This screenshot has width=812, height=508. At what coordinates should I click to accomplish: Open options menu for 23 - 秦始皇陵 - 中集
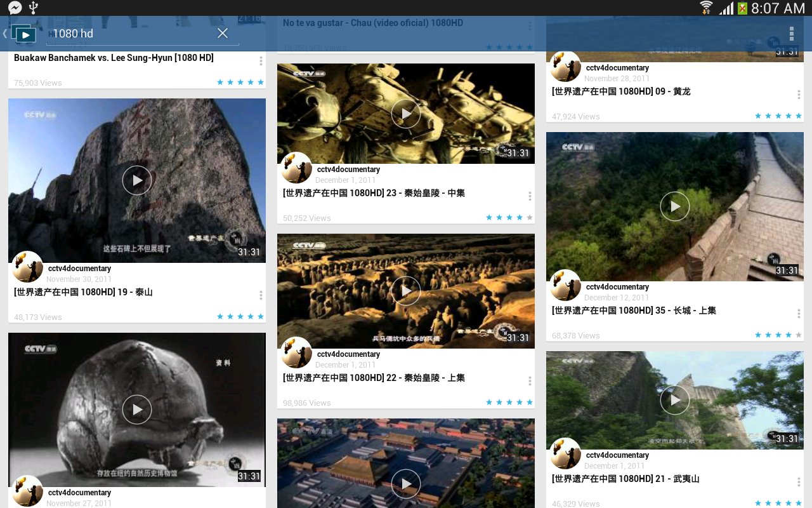click(x=530, y=196)
